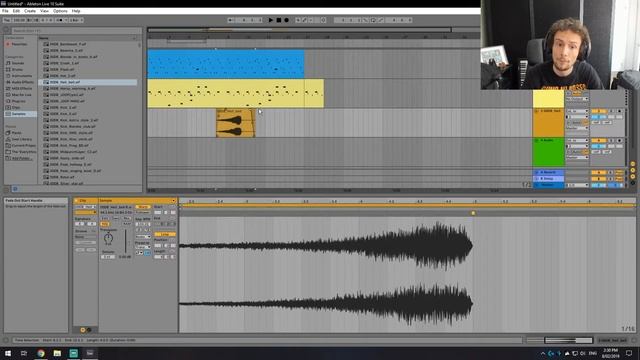Open the View menu

44,11
